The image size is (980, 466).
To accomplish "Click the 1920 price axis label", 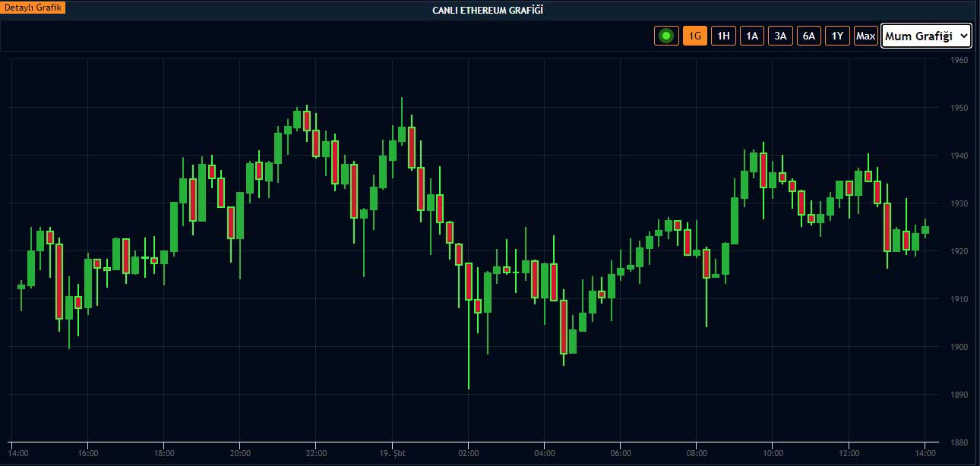I will 959,251.
